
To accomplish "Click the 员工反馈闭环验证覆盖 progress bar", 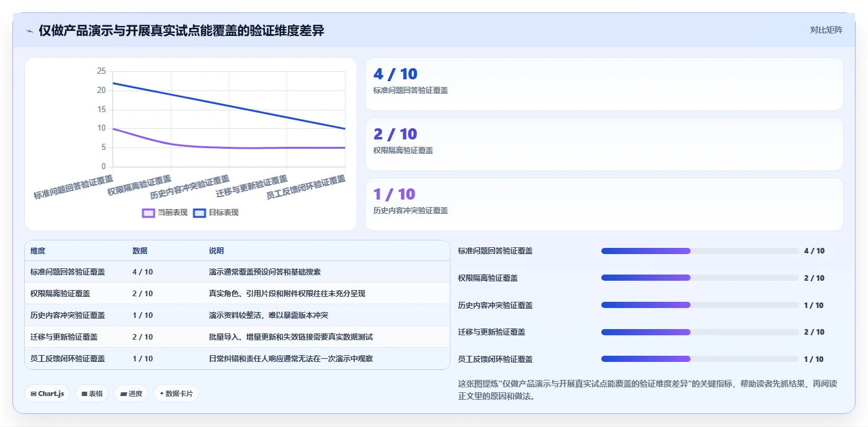I will (x=700, y=359).
